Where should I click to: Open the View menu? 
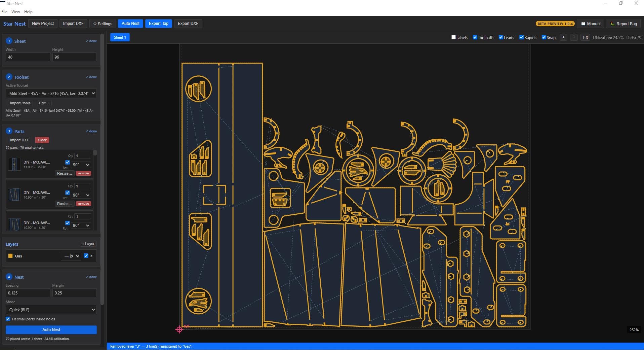point(15,12)
